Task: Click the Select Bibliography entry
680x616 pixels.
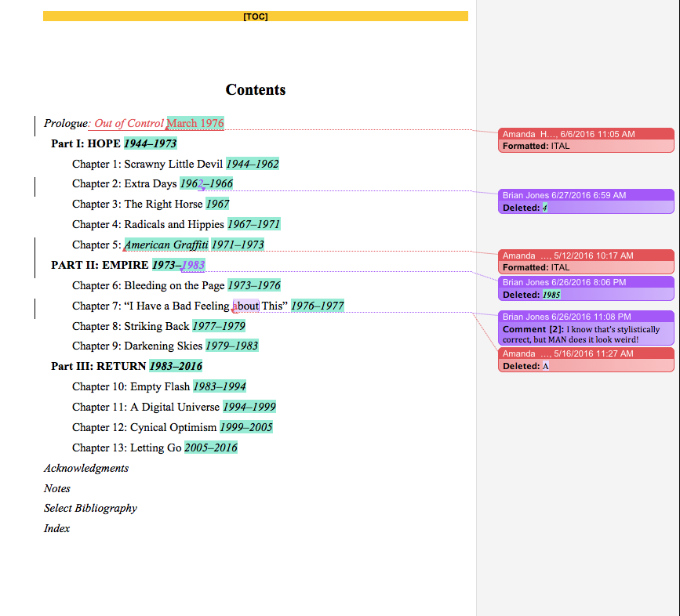Action: click(x=90, y=508)
